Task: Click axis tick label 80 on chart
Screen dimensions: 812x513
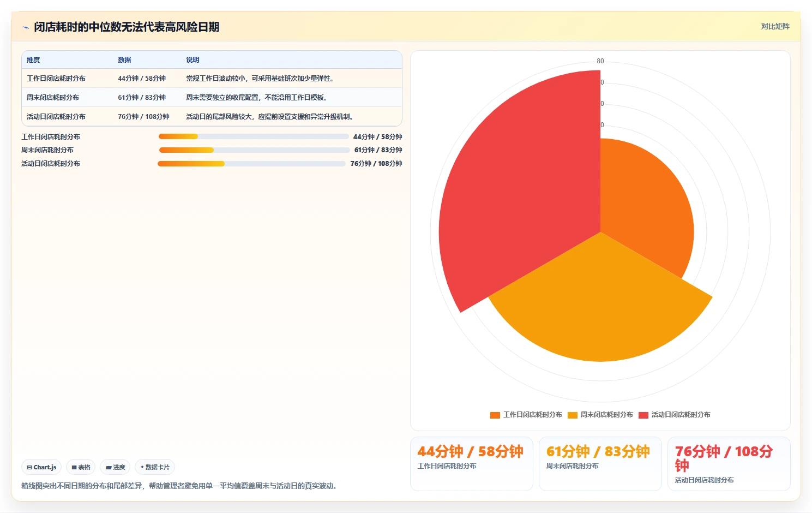Action: [x=600, y=61]
